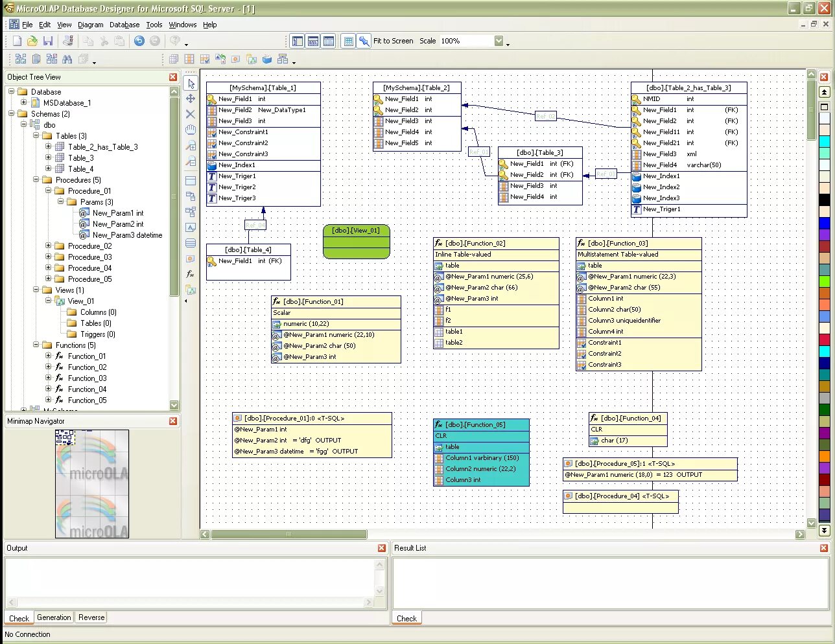Click the Print icon in the toolbar
835x644 pixels.
(x=67, y=41)
